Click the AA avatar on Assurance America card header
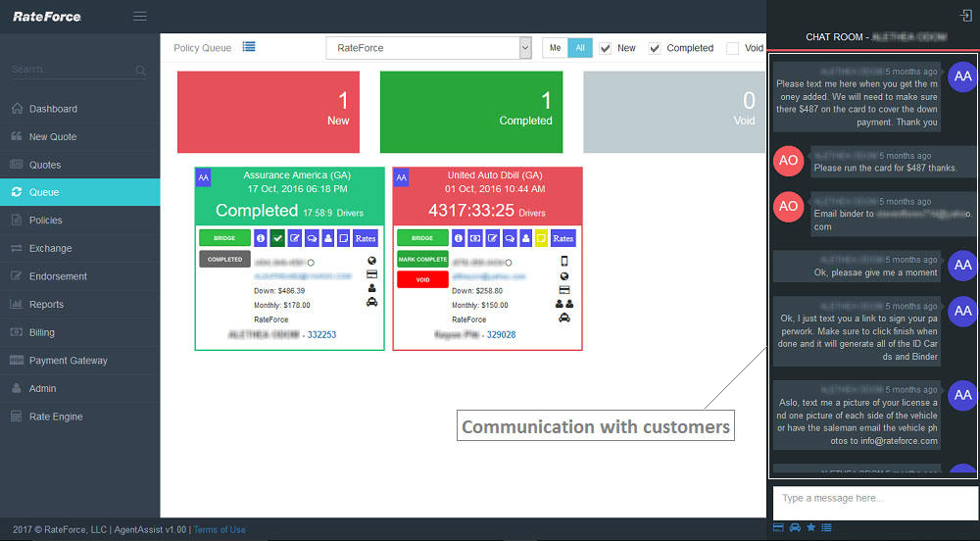The height and width of the screenshot is (541, 980). [x=204, y=177]
